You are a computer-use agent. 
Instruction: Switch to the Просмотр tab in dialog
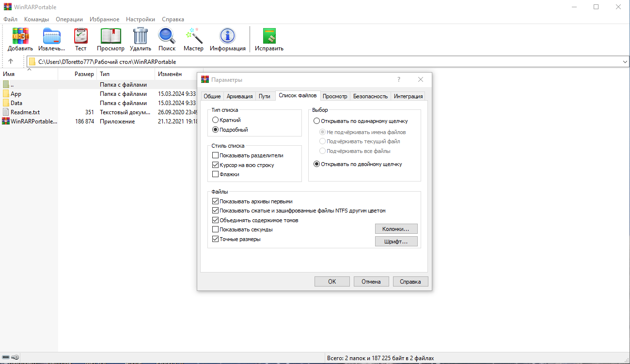pyautogui.click(x=335, y=96)
